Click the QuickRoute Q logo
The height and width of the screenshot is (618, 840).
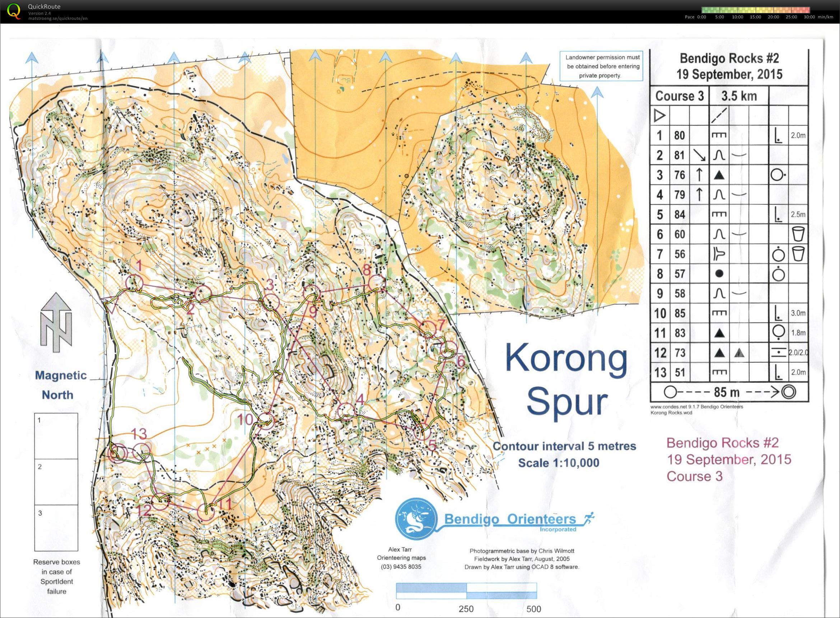pyautogui.click(x=14, y=10)
